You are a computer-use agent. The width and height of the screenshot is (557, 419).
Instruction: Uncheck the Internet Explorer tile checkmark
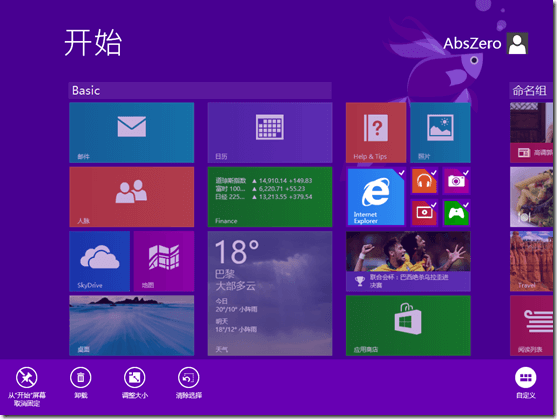[x=401, y=173]
